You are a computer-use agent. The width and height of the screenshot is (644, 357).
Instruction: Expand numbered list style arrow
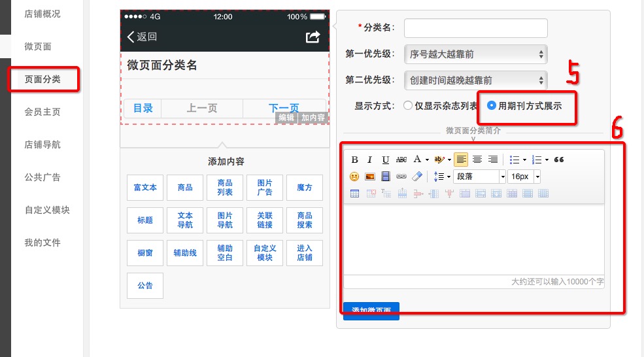click(x=547, y=160)
